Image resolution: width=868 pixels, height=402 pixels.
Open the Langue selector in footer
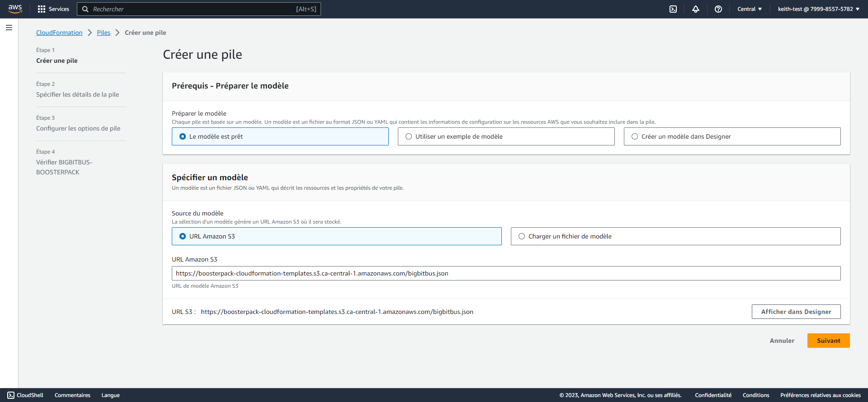point(110,395)
